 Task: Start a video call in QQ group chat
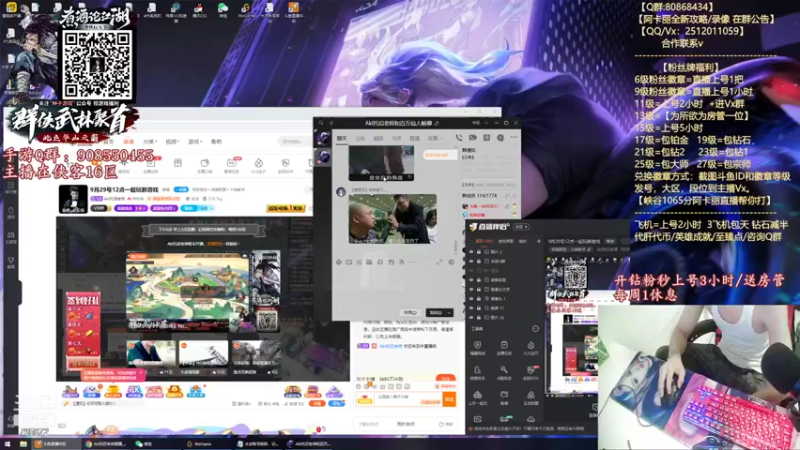(x=472, y=138)
